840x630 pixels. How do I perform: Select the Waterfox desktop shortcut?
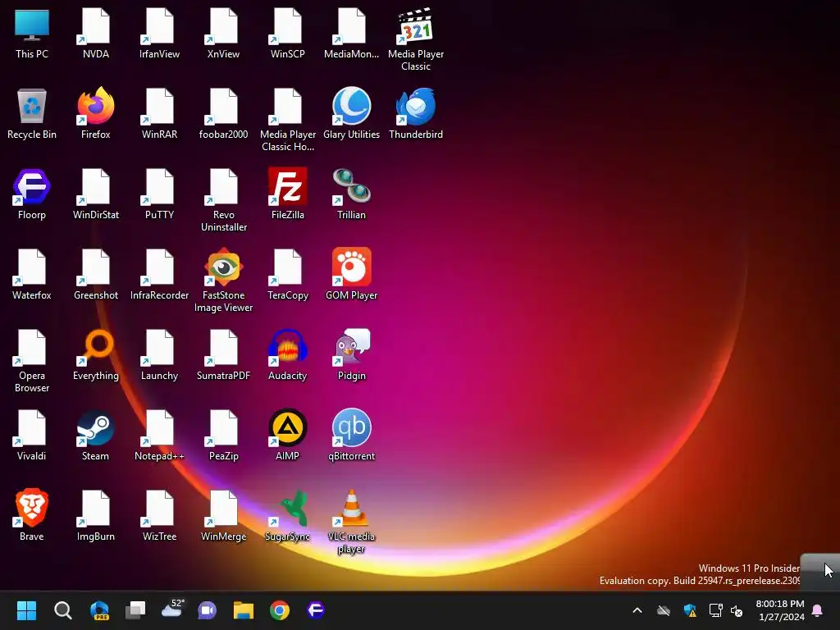(32, 275)
